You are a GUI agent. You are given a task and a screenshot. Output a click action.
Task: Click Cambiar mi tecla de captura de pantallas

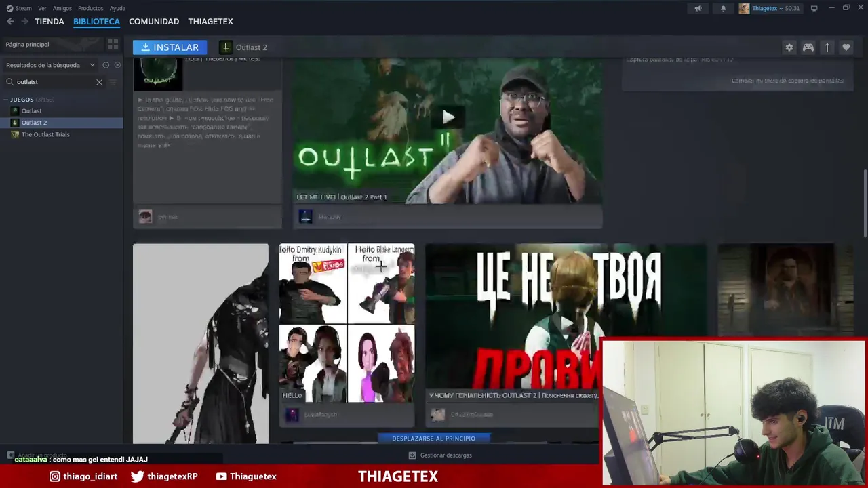pyautogui.click(x=787, y=81)
